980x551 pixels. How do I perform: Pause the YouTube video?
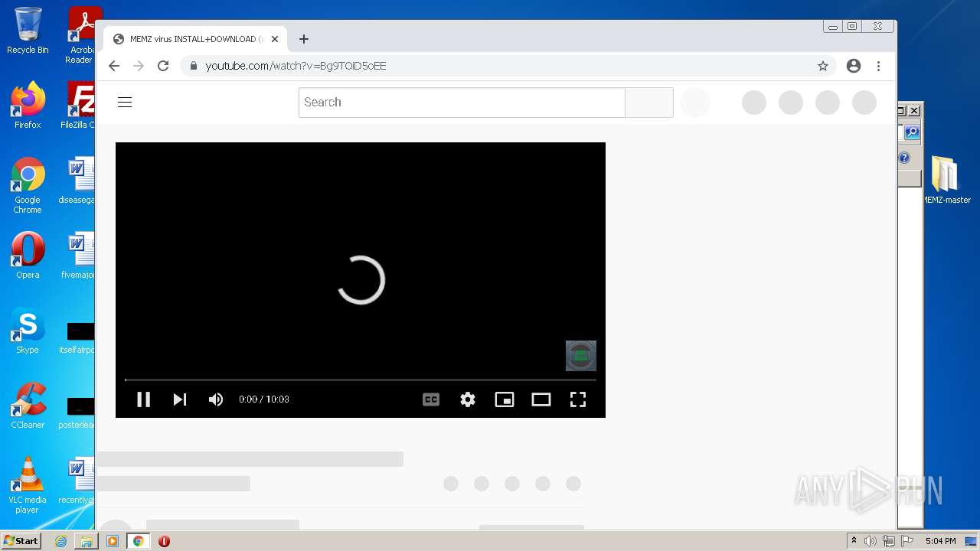pos(143,399)
